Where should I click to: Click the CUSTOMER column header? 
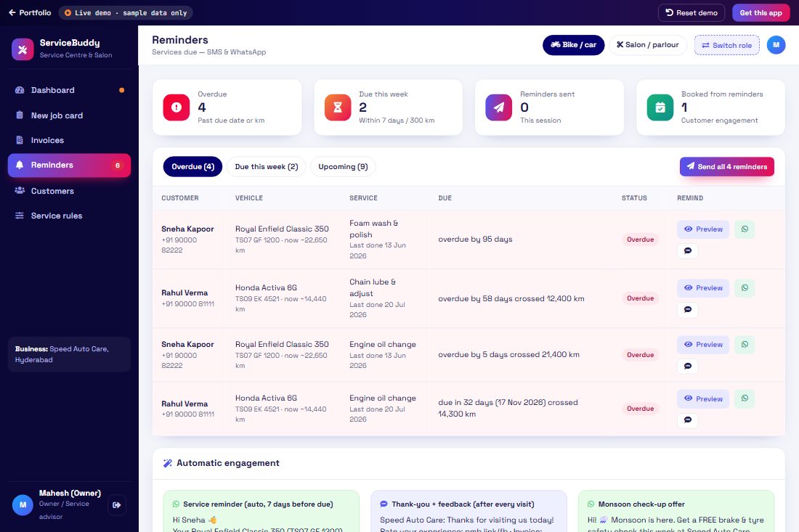[x=180, y=198]
